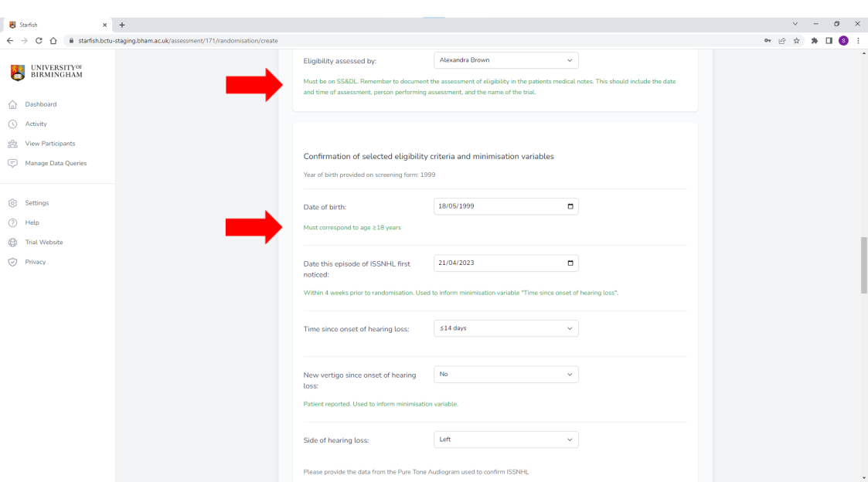Click the Privacy shield icon
Viewport: 868px width, 482px height.
[12, 262]
